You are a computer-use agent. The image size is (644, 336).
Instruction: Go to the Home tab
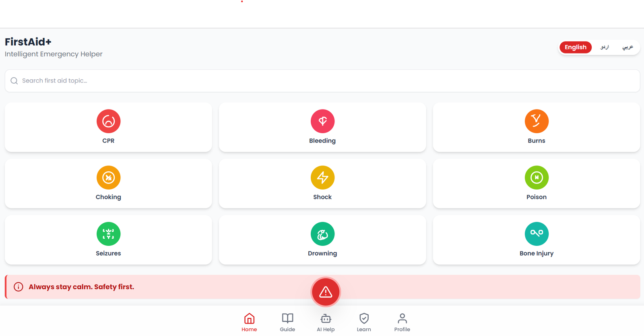coord(249,322)
